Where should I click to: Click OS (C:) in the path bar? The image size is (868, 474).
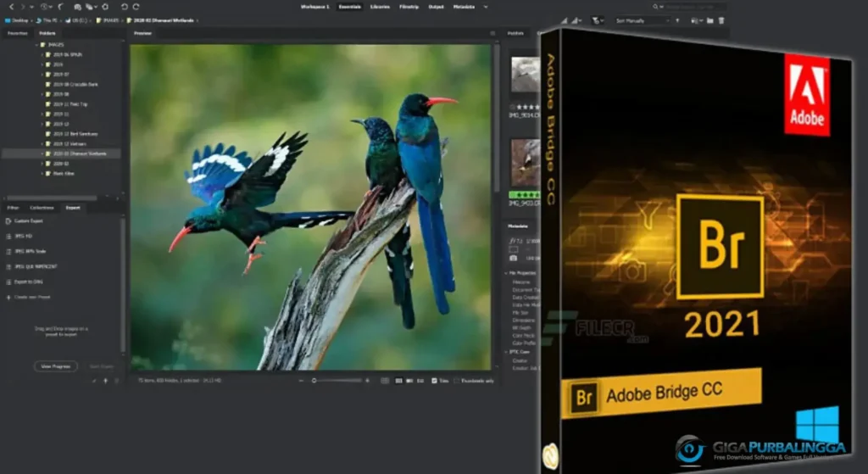click(77, 20)
